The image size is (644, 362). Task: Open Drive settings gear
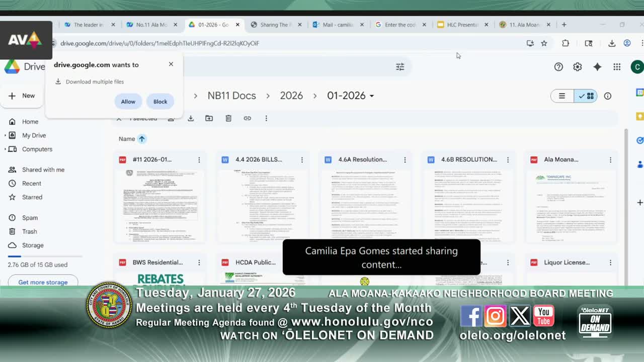pyautogui.click(x=578, y=67)
